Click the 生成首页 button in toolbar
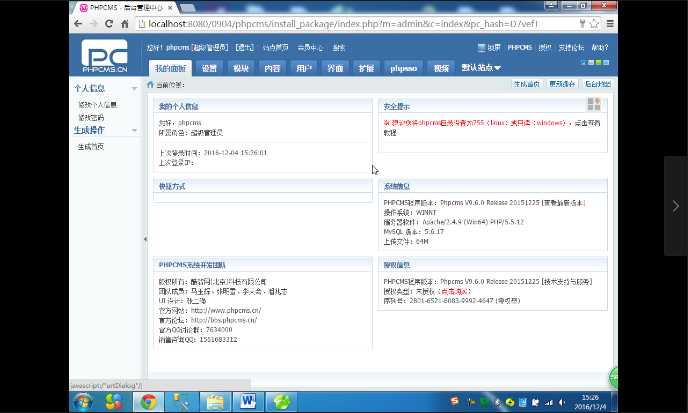This screenshot has height=413, width=688. point(527,84)
